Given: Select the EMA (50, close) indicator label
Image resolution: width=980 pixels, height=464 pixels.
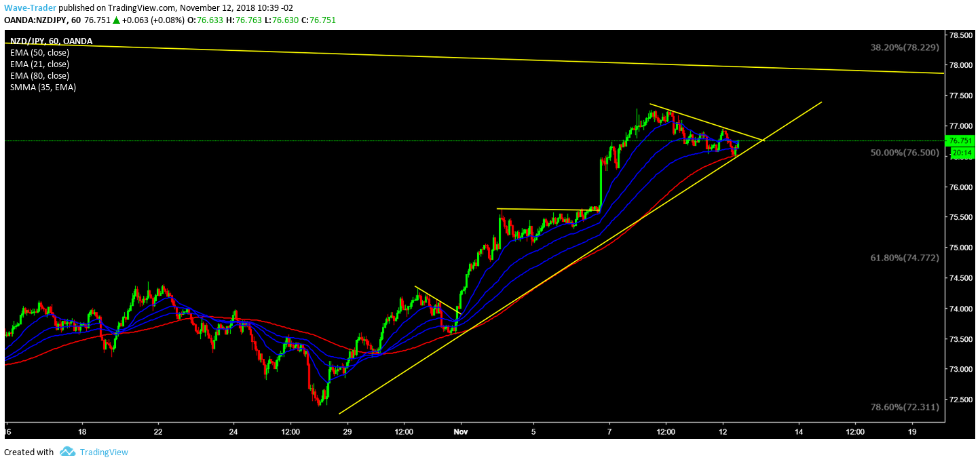Looking at the screenshot, I should coord(39,52).
